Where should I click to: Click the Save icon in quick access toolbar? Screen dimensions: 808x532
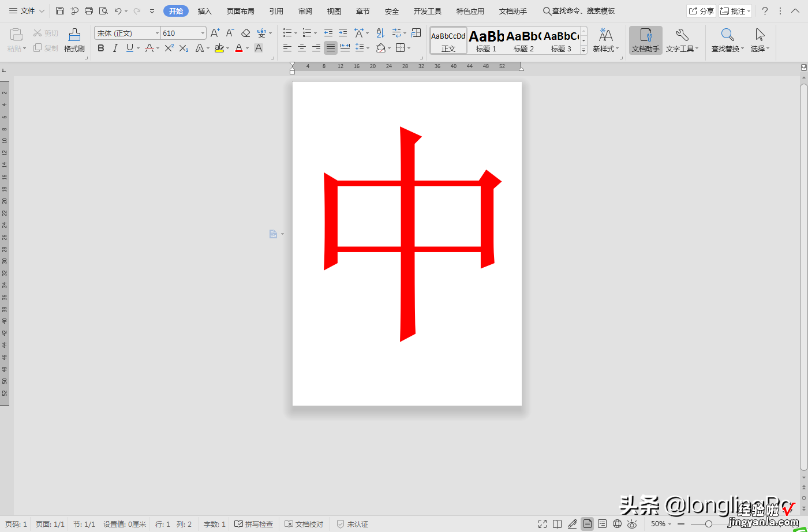click(60, 11)
